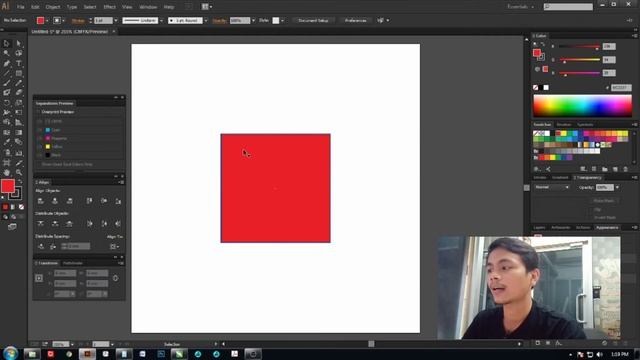
Task: Click the Make Mask button
Action: (604, 201)
